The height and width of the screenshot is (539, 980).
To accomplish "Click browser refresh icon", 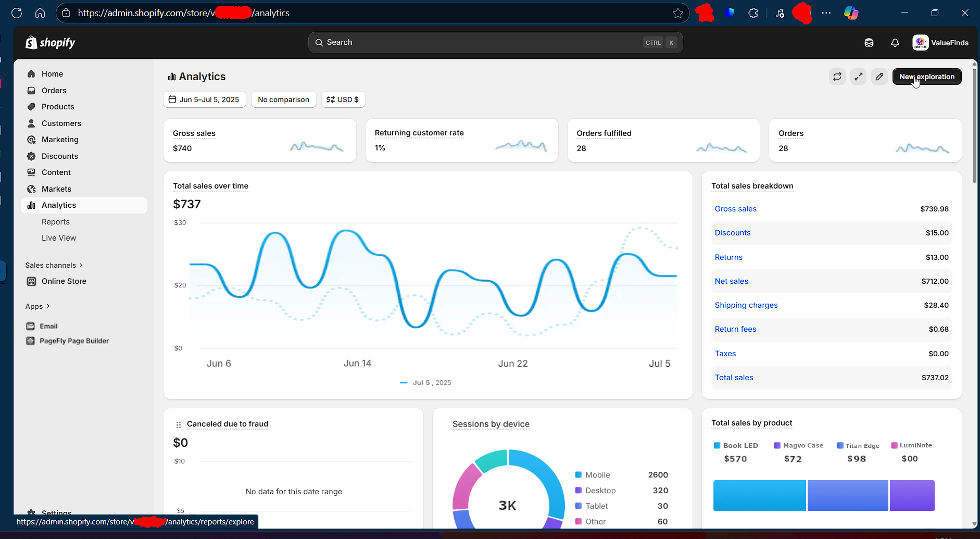I will coord(17,13).
